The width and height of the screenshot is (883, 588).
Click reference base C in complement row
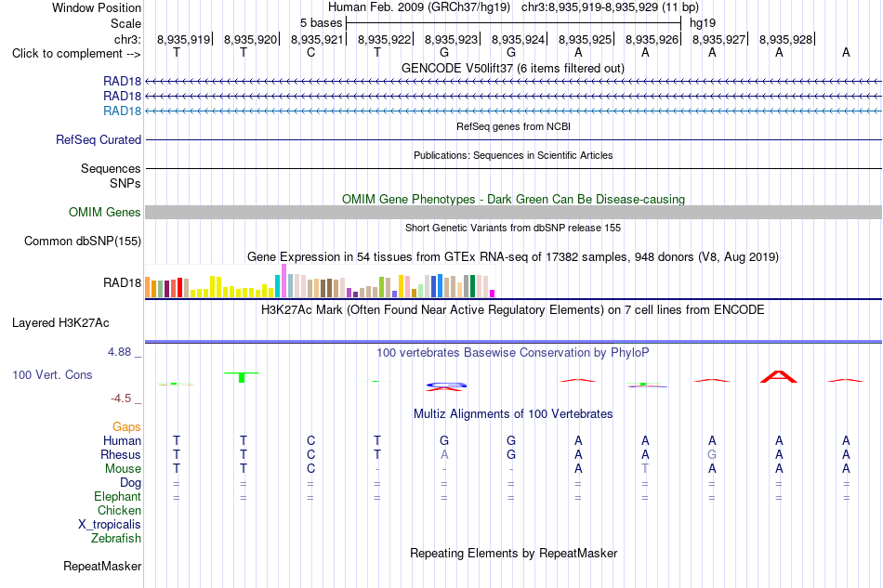(x=310, y=52)
